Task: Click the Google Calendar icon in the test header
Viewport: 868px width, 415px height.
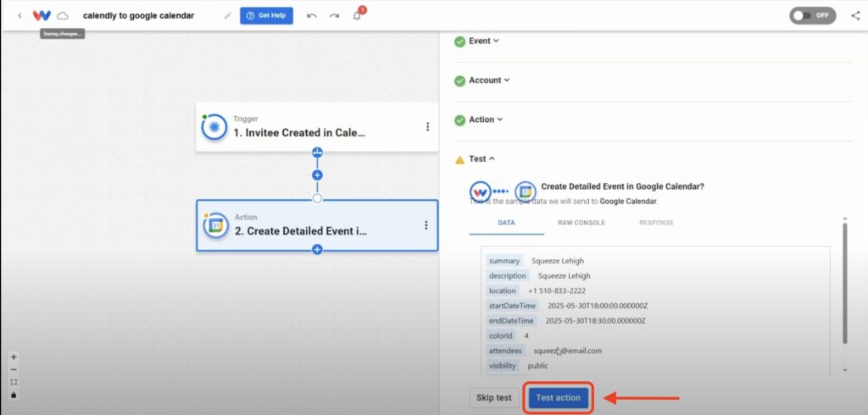Action: coord(526,192)
